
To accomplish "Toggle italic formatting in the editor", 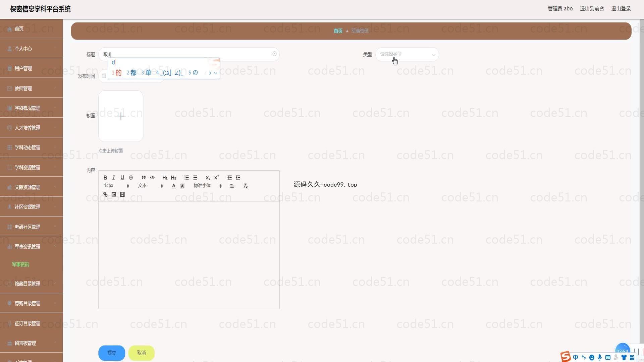I will (114, 178).
